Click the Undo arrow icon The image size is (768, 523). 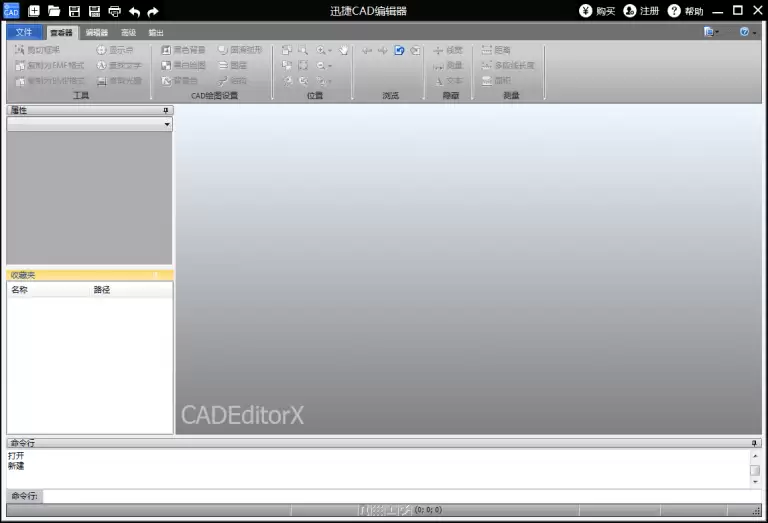(134, 12)
